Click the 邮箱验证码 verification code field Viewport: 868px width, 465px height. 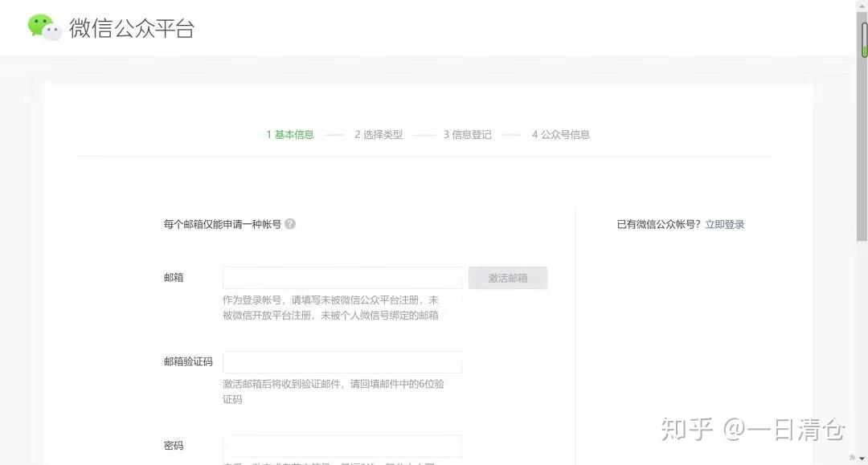[x=342, y=361]
